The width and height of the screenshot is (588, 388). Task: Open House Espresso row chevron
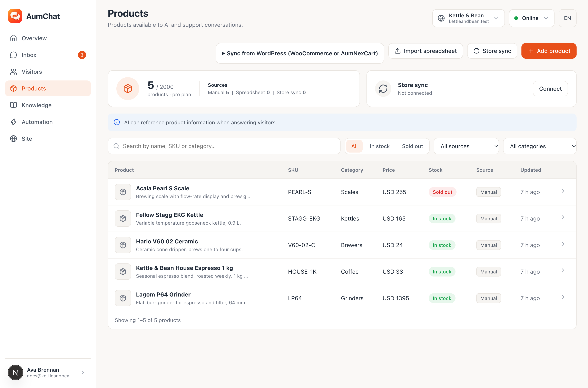(563, 270)
